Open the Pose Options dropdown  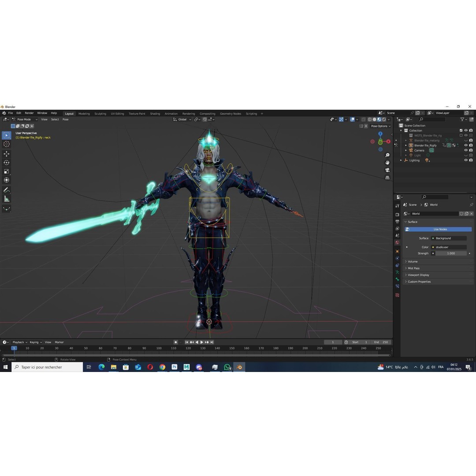tap(381, 126)
